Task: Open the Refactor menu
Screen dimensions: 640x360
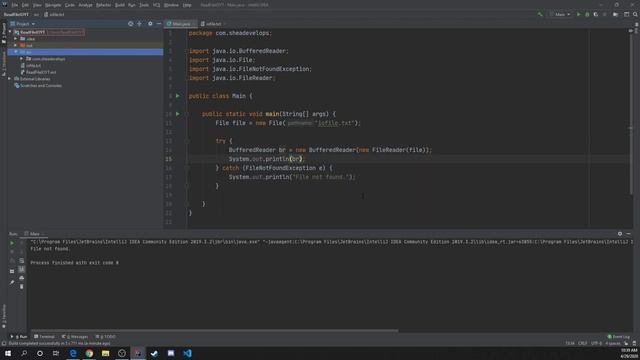Action: [x=103, y=5]
